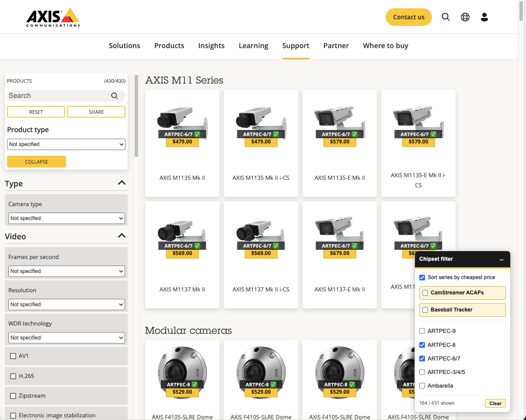Open the Products menu
Viewport: 526px width, 420px height.
(x=169, y=45)
